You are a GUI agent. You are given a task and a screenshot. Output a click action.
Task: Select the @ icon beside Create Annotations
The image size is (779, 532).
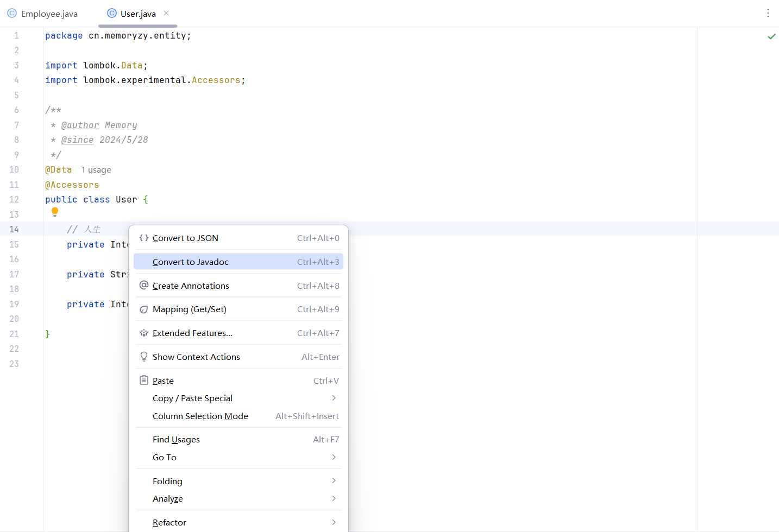(x=143, y=284)
